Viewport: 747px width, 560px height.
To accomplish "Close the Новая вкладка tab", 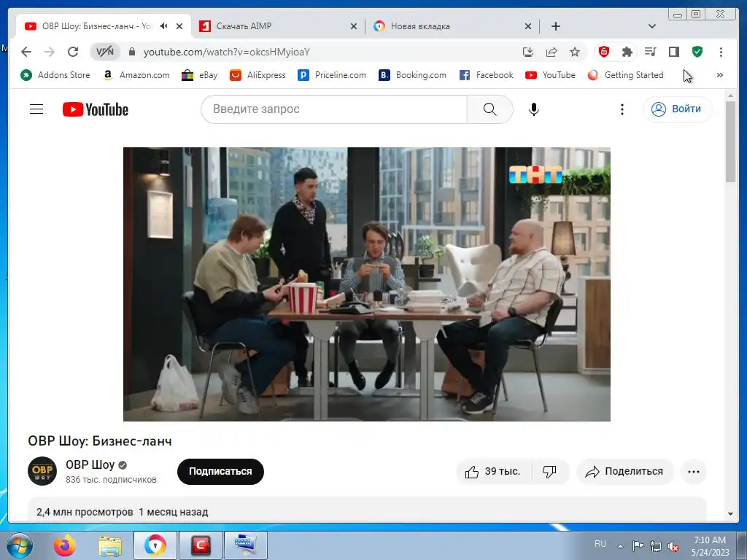I will [528, 26].
